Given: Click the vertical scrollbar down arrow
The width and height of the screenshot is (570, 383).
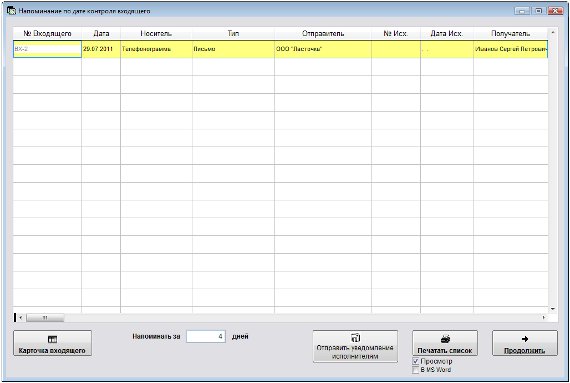Looking at the screenshot, I should (x=553, y=309).
